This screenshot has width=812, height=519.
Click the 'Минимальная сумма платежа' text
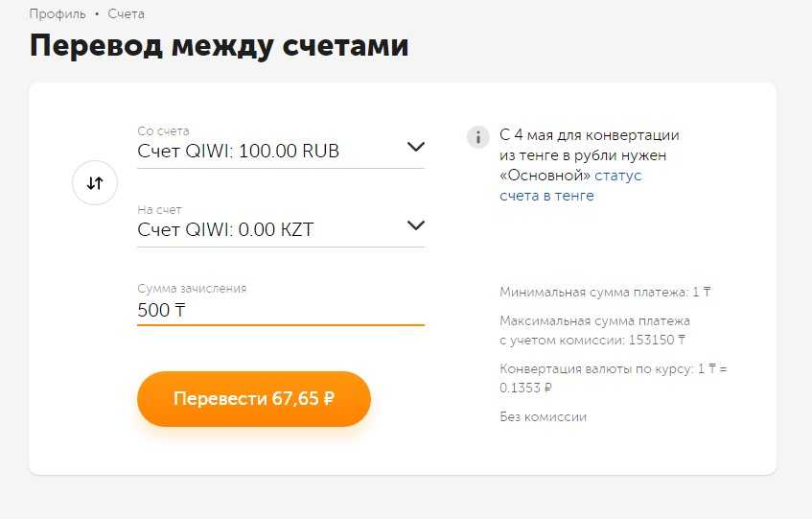[611, 292]
